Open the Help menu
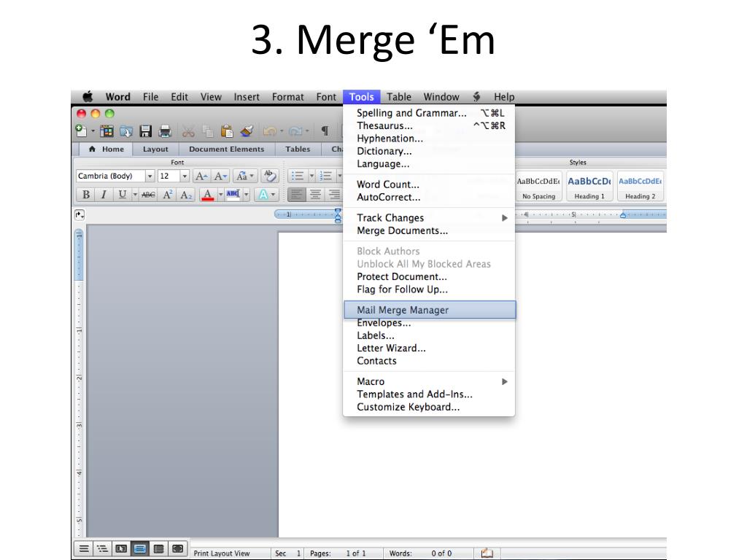Image resolution: width=747 pixels, height=560 pixels. [x=503, y=97]
